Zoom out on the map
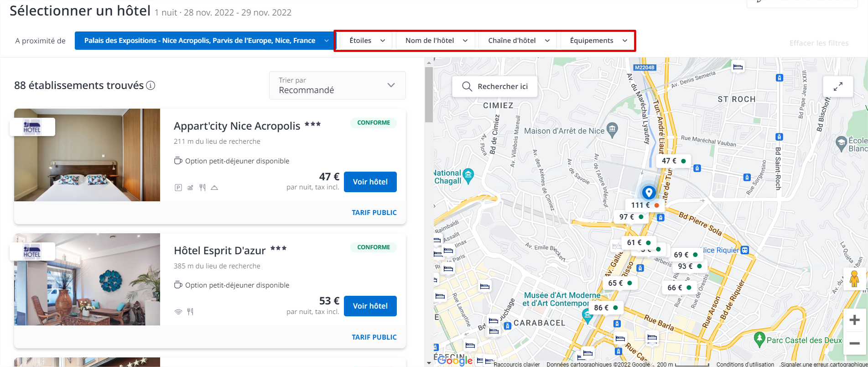The height and width of the screenshot is (367, 868). (854, 343)
